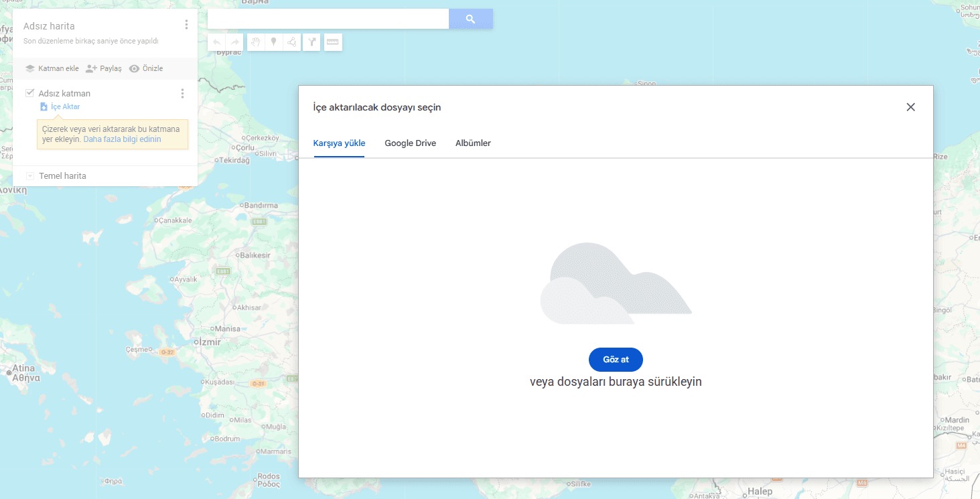Screen dimensions: 980x499
Task: Click the İçe Aktar import link
Action: click(x=65, y=106)
